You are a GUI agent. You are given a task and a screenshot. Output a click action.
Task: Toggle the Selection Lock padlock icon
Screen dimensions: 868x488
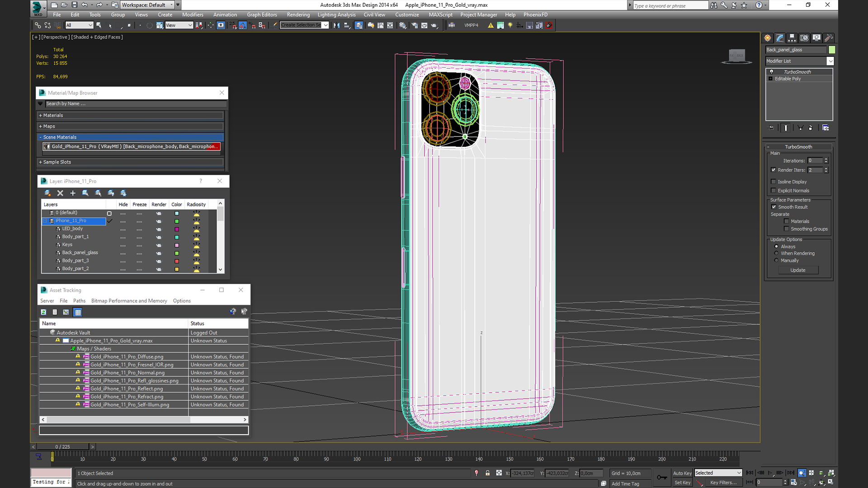[x=488, y=473]
